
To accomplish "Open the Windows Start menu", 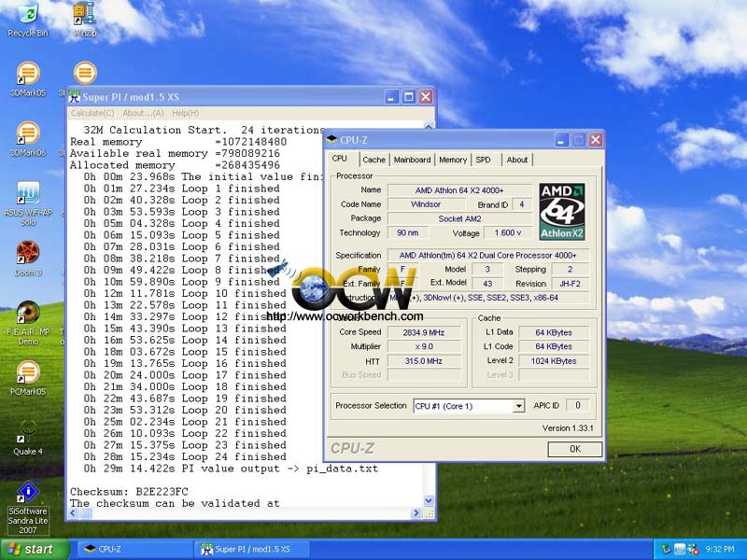I will coord(35,550).
